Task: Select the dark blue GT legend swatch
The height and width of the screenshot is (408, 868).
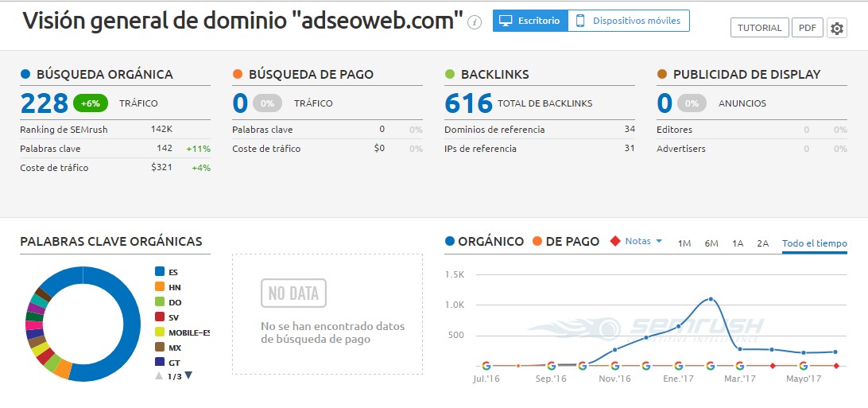Action: pos(160,362)
